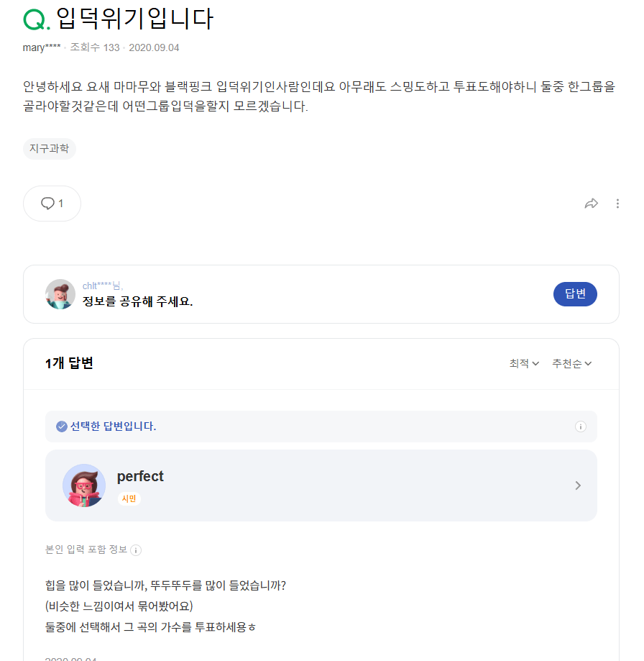Open the three-dot more options menu

[617, 204]
